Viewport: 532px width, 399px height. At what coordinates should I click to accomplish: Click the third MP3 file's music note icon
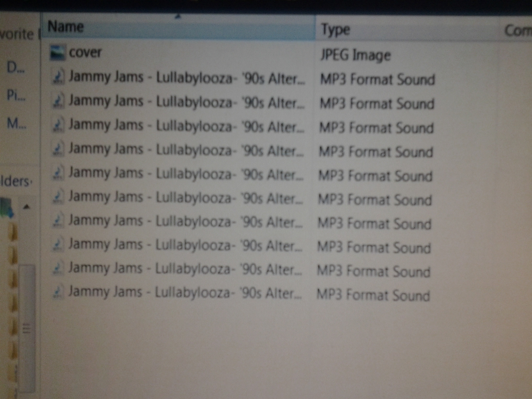tap(58, 125)
